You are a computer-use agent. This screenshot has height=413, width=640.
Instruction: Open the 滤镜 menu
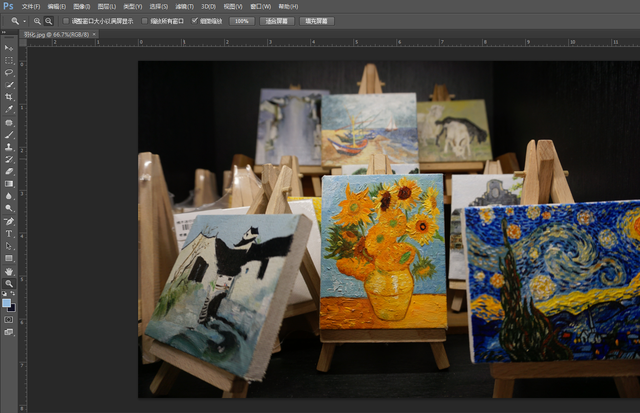click(x=183, y=6)
